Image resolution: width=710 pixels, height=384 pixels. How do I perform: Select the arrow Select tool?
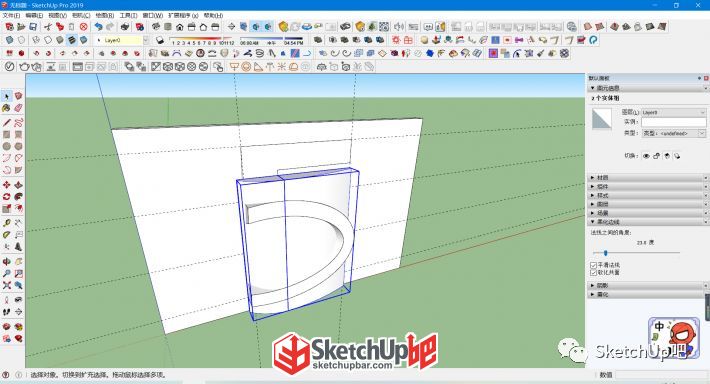coord(6,96)
